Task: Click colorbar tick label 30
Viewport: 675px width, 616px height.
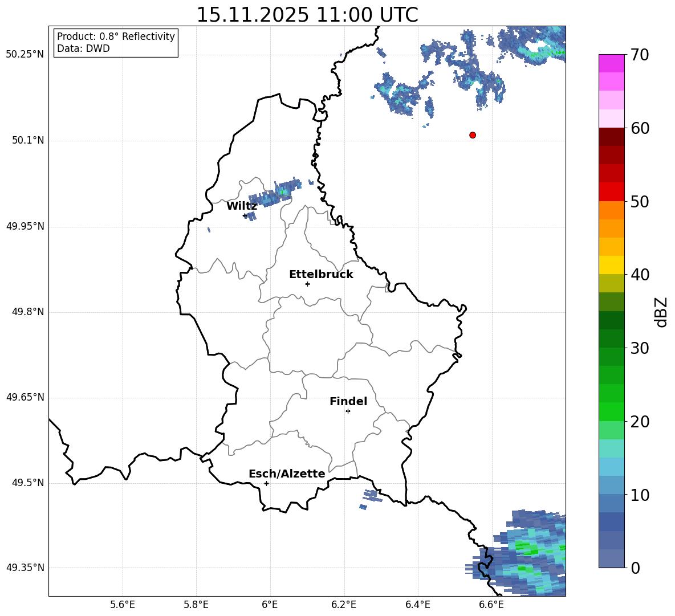Action: tap(640, 348)
